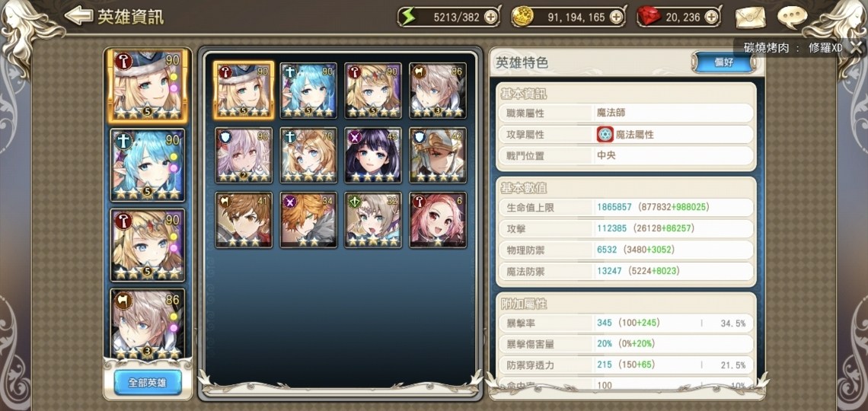Viewport: 868px width, 411px height.
Task: Open the 偏好 preference button
Action: click(x=723, y=62)
